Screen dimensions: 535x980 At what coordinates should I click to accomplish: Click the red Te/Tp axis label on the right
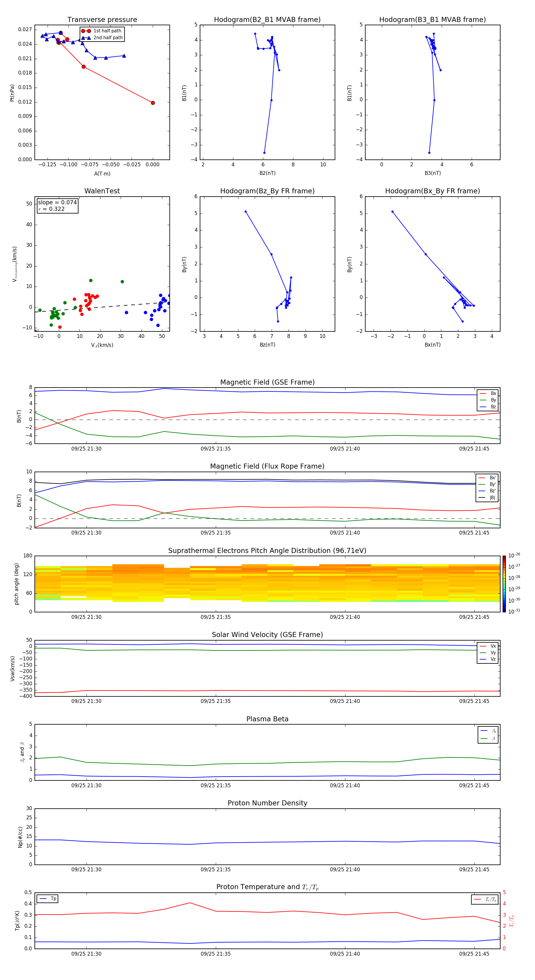tap(512, 921)
